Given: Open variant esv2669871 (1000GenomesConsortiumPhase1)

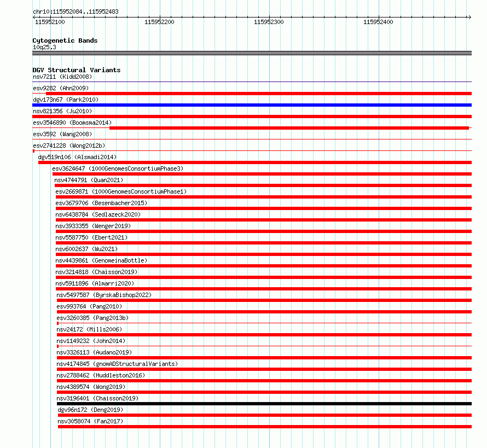Looking at the screenshot, I should pyautogui.click(x=121, y=191).
